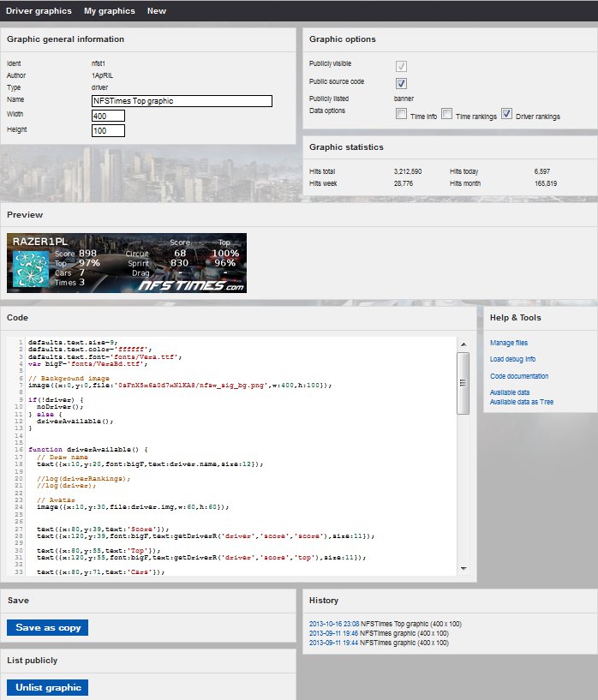Viewport: 598px width, 700px height.
Task: Click the code editor scroll up arrow
Action: 463,344
